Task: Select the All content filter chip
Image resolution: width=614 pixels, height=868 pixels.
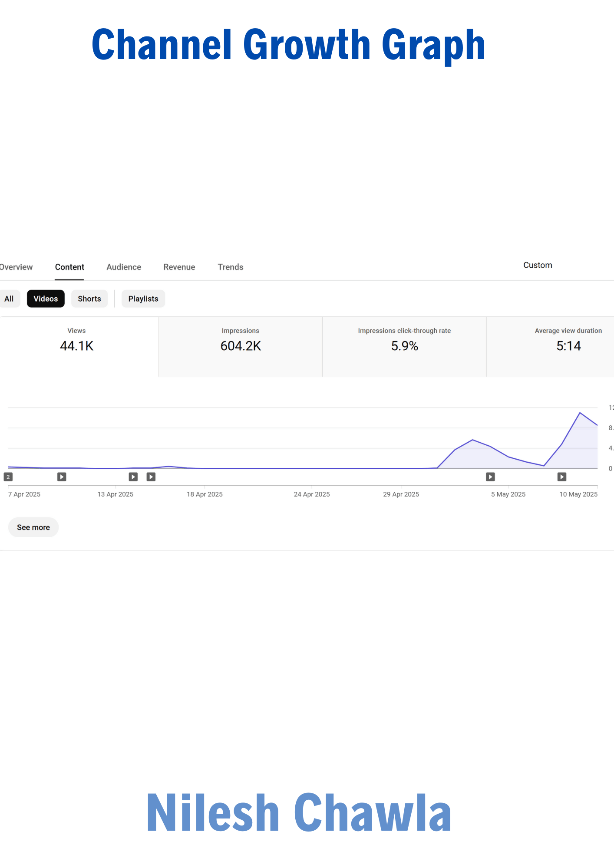Action: point(9,299)
